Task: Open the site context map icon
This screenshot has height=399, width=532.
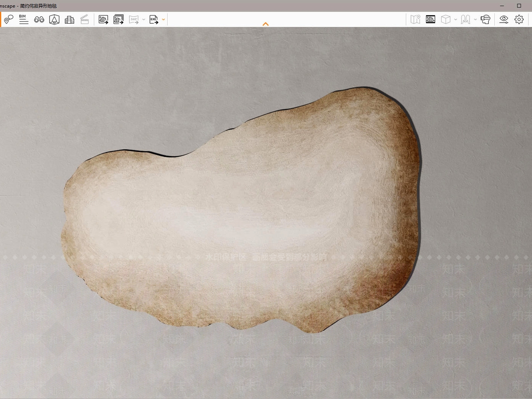Action: [415, 20]
